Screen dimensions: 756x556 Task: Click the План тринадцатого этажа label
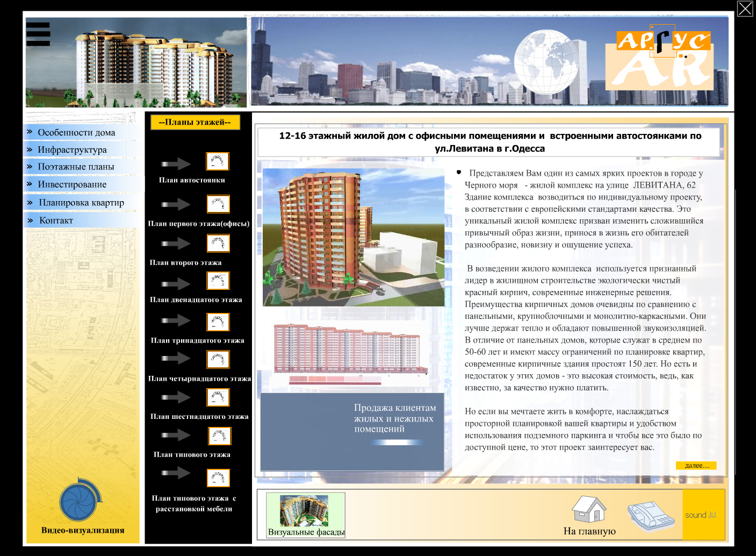click(198, 341)
